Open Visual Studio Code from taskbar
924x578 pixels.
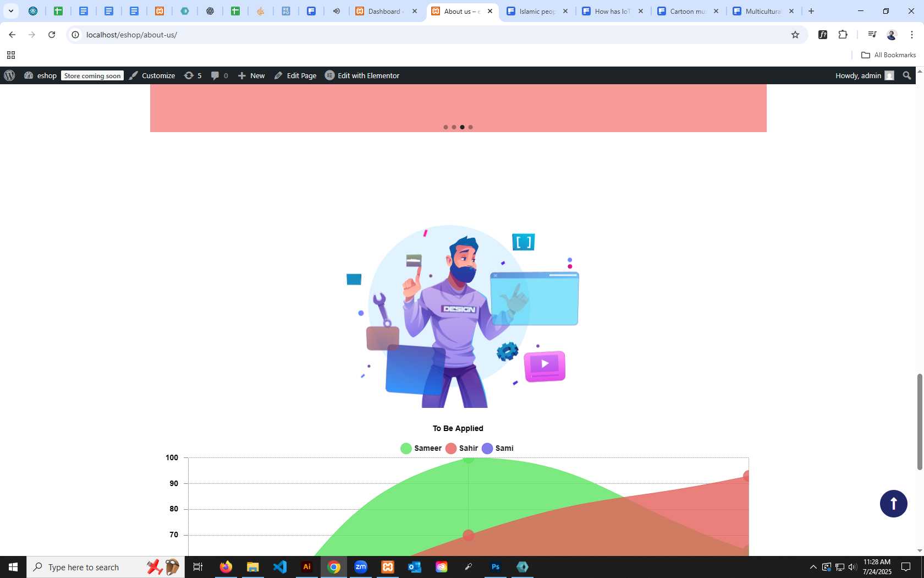(x=280, y=567)
